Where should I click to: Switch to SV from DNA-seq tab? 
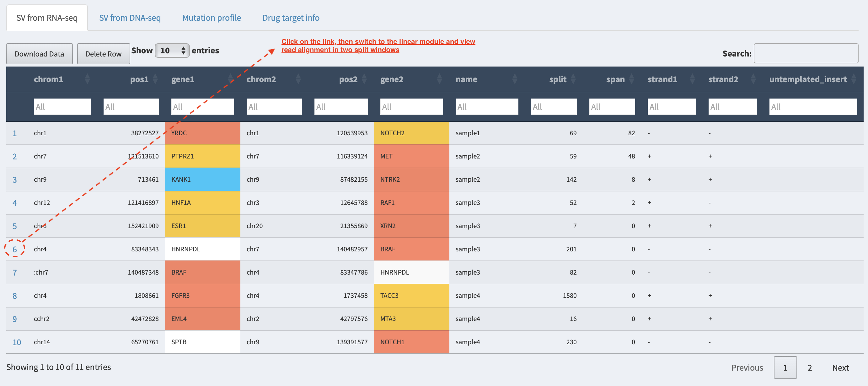tap(130, 18)
